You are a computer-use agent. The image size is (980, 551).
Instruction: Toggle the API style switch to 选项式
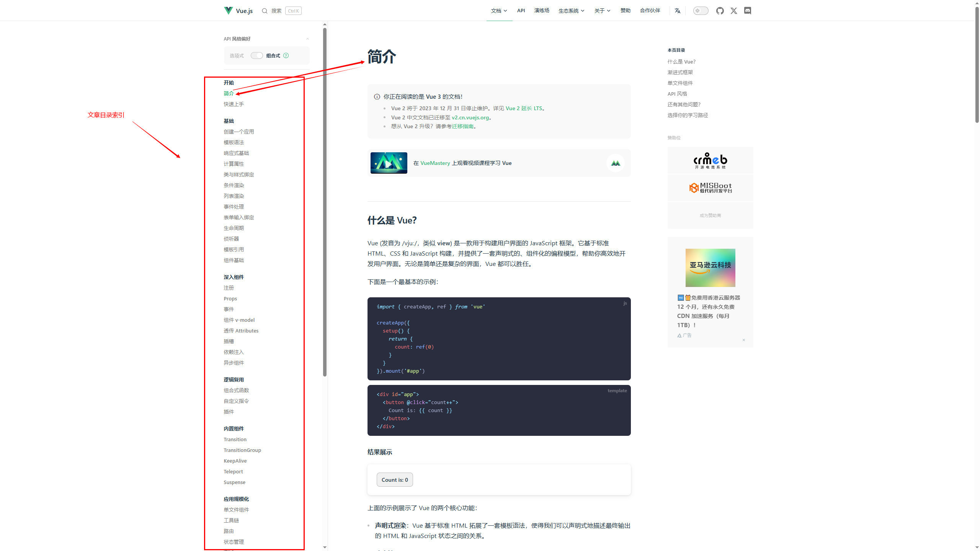coord(256,55)
